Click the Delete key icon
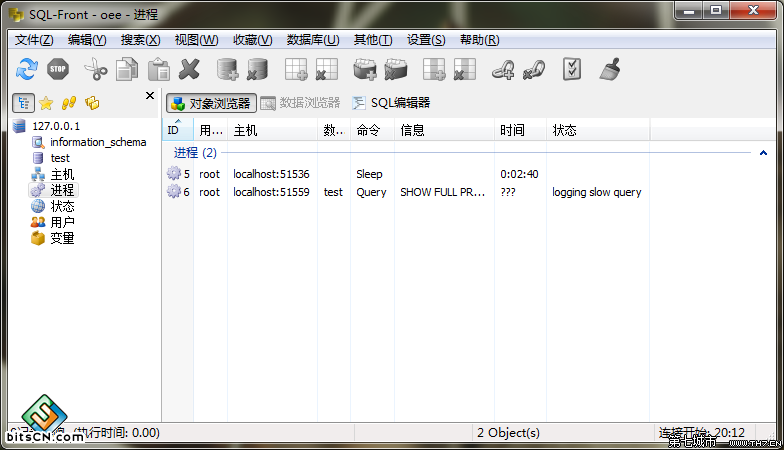Viewport: 784px width, 450px height. point(534,69)
